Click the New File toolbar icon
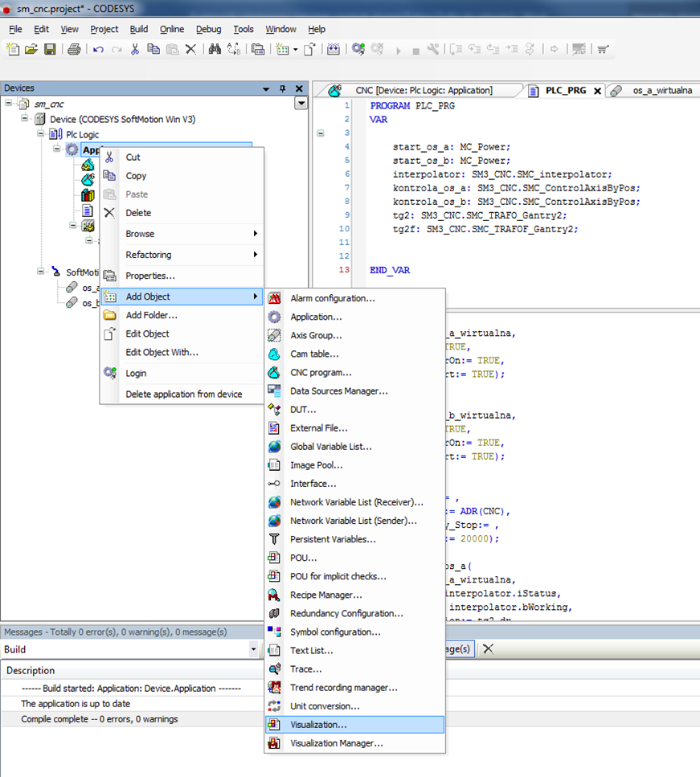This screenshot has width=700, height=777. pyautogui.click(x=12, y=49)
